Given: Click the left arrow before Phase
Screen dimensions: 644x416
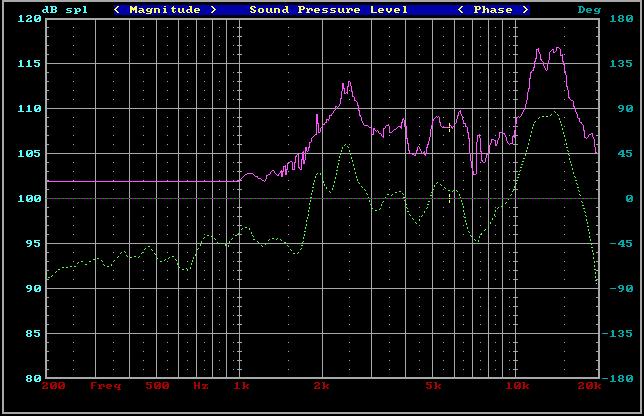Looking at the screenshot, I should click(460, 9).
